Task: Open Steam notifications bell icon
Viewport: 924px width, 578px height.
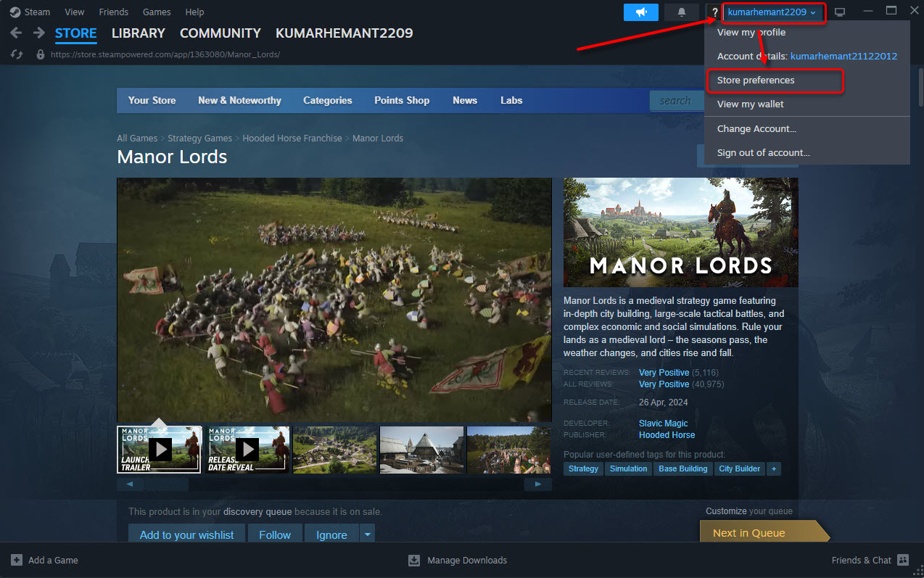Action: point(681,12)
